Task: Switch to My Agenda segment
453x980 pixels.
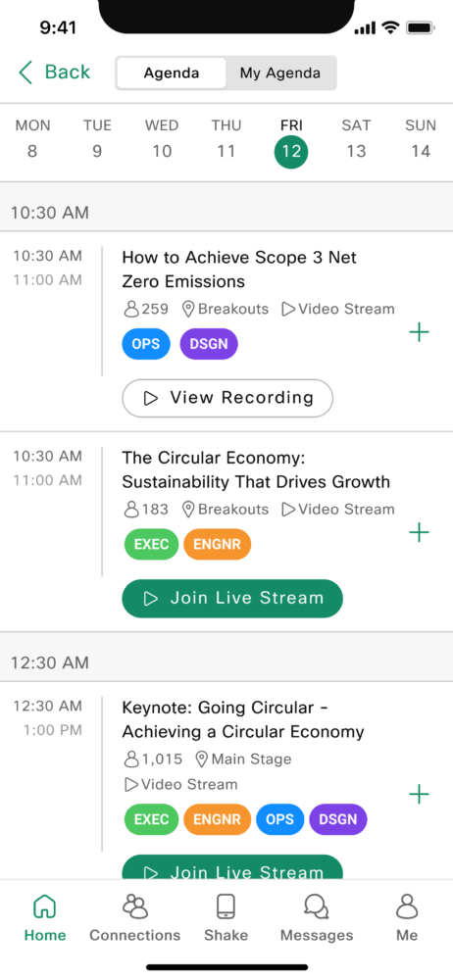Action: [x=280, y=73]
